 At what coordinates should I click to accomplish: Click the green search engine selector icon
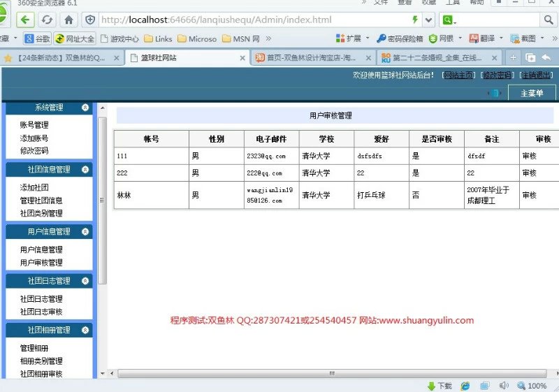pyautogui.click(x=449, y=20)
